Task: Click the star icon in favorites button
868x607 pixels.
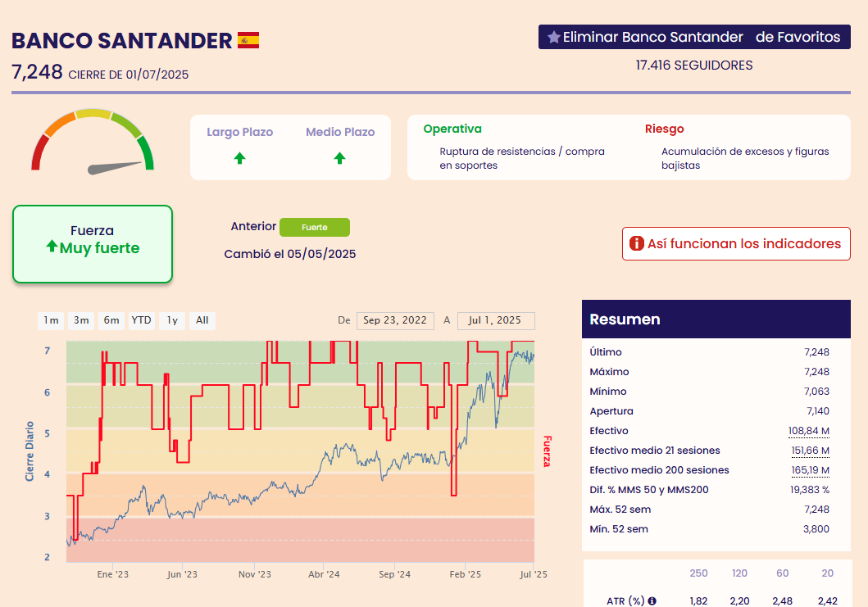Action: (553, 37)
